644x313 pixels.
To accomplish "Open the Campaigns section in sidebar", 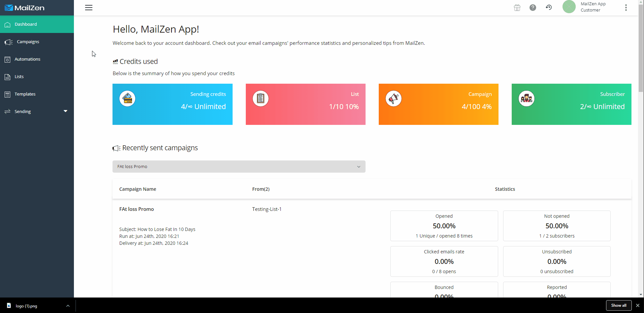I will coord(28,42).
